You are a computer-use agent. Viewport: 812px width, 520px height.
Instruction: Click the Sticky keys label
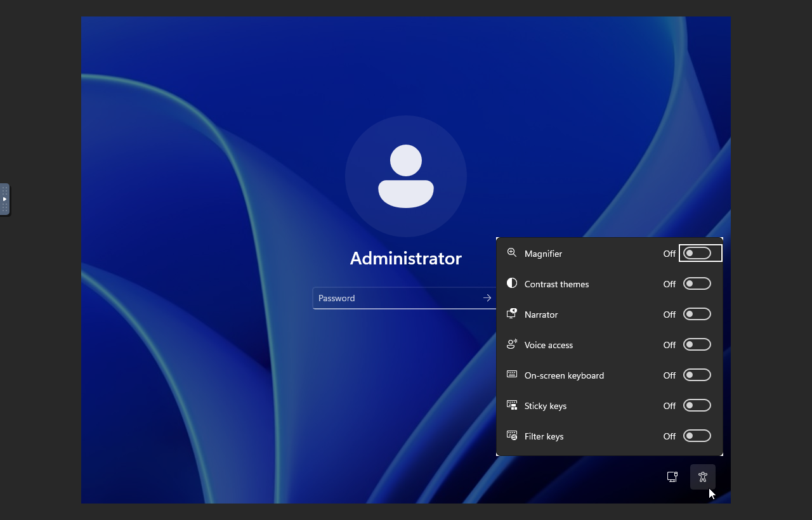(x=546, y=406)
